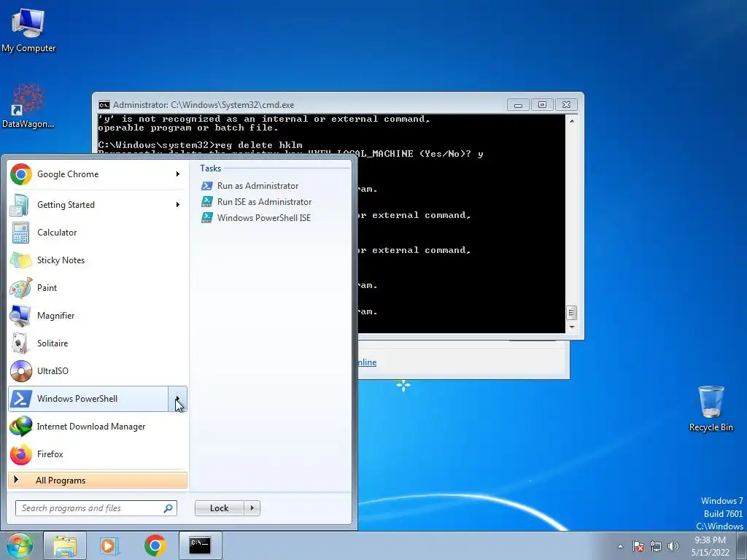Launch Paint from the Start menu
The height and width of the screenshot is (560, 747).
(x=98, y=287)
